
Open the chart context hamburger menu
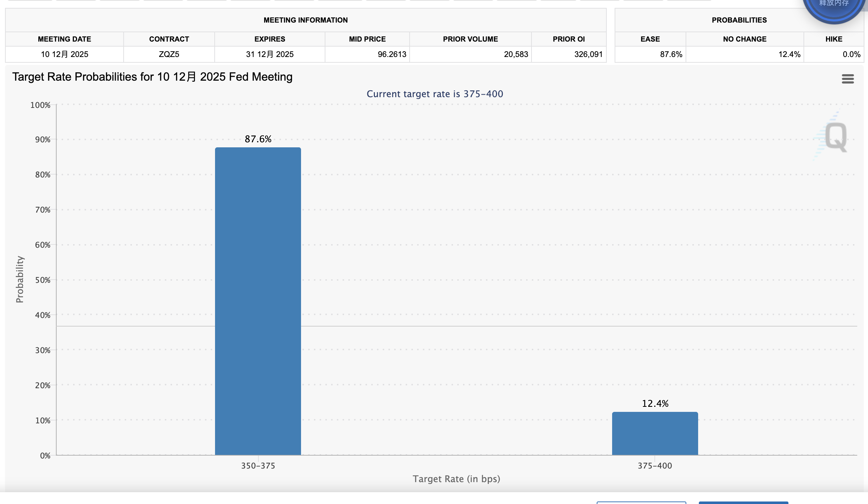[x=848, y=79]
